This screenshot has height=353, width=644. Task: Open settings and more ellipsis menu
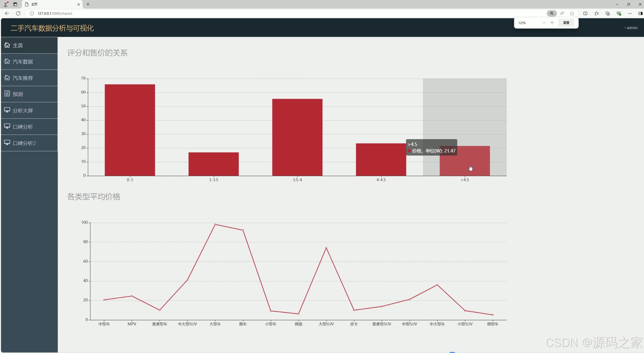tap(630, 13)
